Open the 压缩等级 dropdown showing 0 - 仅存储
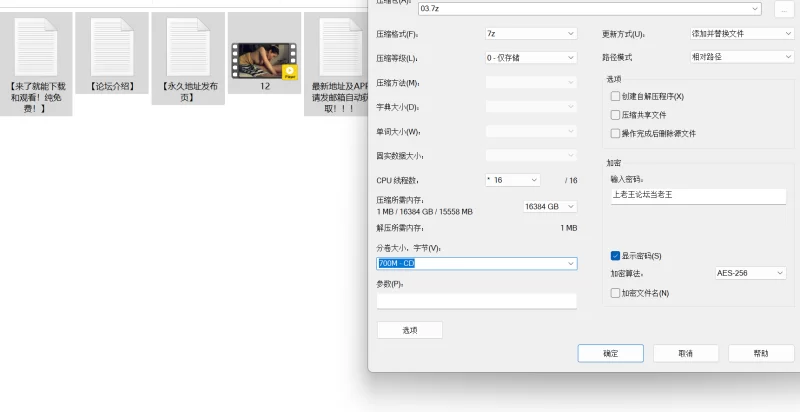Screen dimensions: 800x412 [531, 58]
